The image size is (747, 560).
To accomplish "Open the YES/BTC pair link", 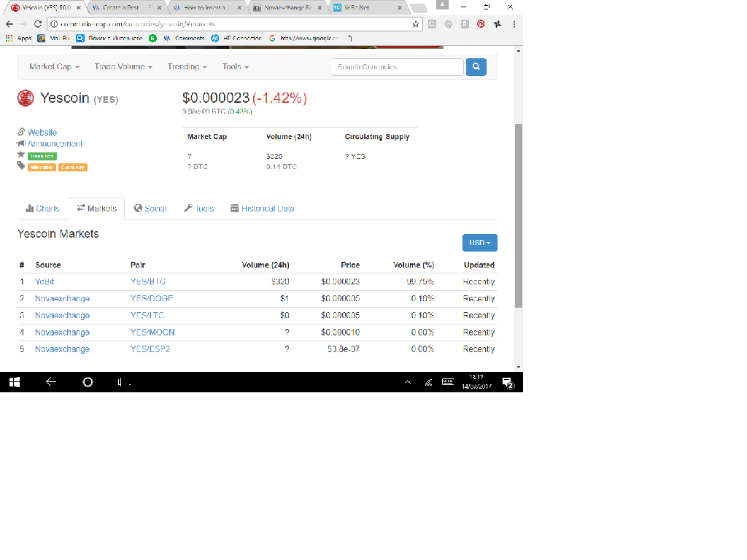I will point(148,282).
